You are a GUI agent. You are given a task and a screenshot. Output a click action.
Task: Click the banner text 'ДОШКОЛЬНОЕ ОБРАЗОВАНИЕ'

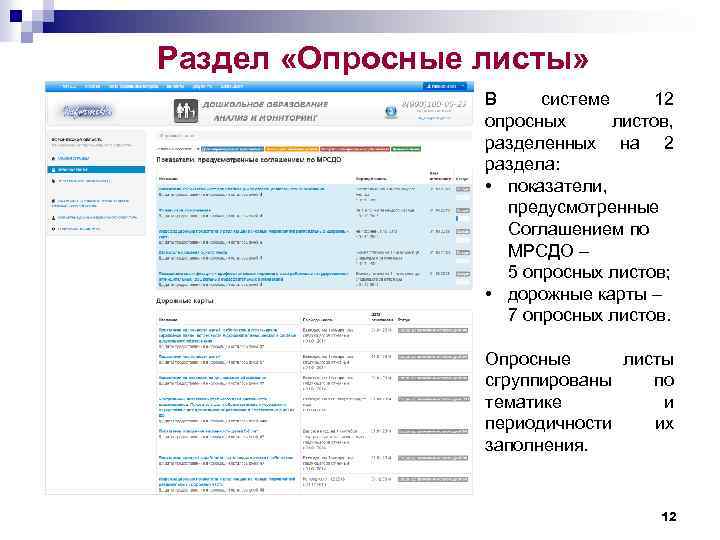pyautogui.click(x=265, y=105)
